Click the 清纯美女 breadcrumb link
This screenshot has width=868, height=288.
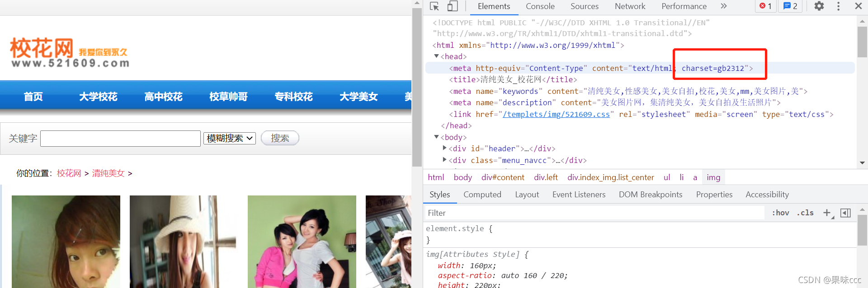click(108, 173)
